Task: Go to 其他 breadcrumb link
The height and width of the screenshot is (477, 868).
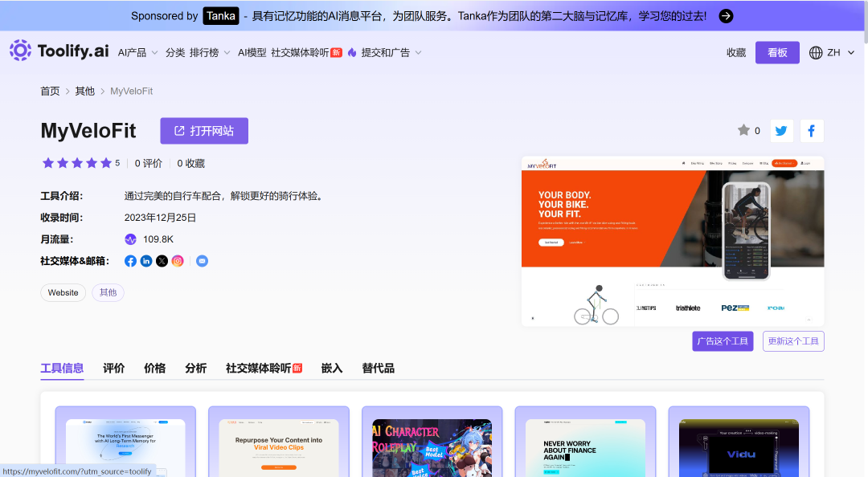Action: click(84, 92)
